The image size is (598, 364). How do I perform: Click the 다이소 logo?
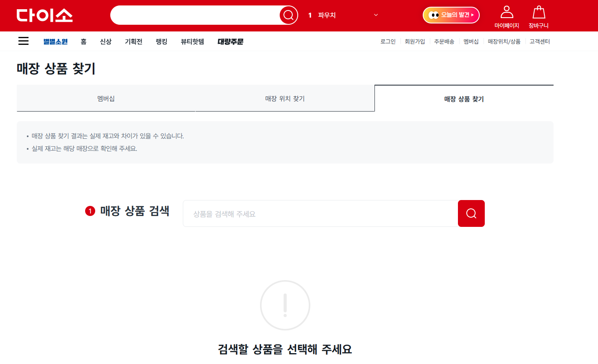(44, 16)
